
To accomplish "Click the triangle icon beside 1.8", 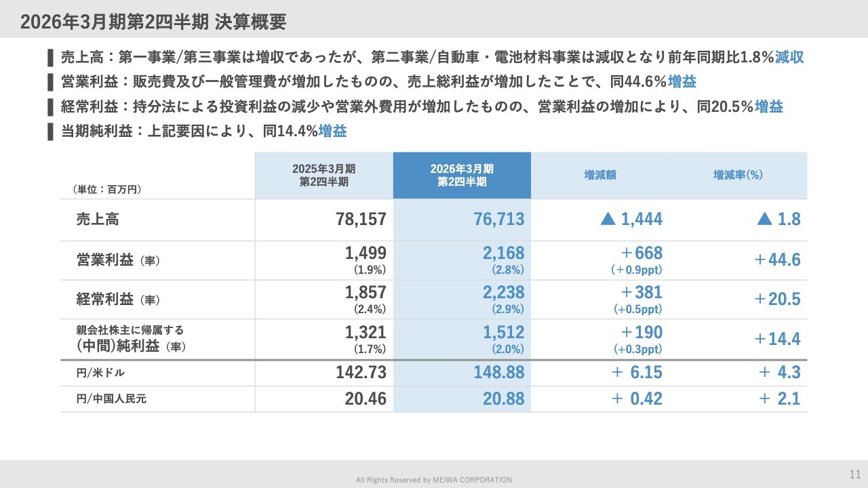I will pyautogui.click(x=764, y=219).
